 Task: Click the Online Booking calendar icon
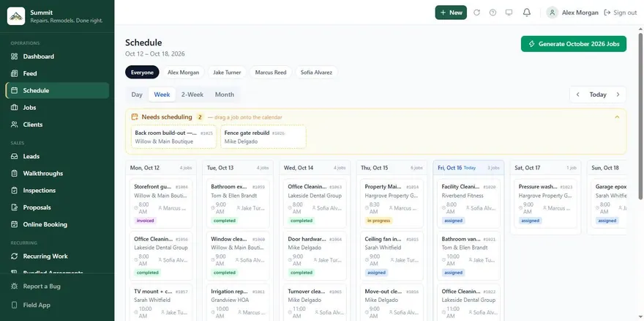(15, 224)
